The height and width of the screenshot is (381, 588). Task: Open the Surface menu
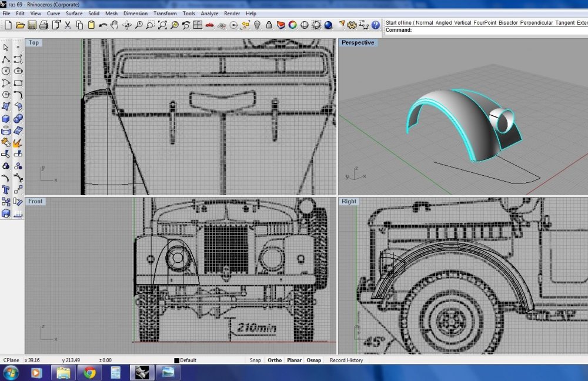tap(74, 13)
